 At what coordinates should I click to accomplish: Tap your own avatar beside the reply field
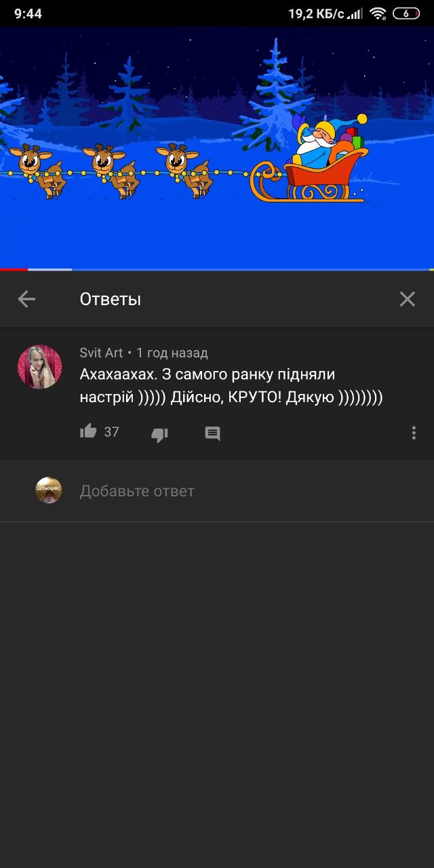[x=49, y=490]
